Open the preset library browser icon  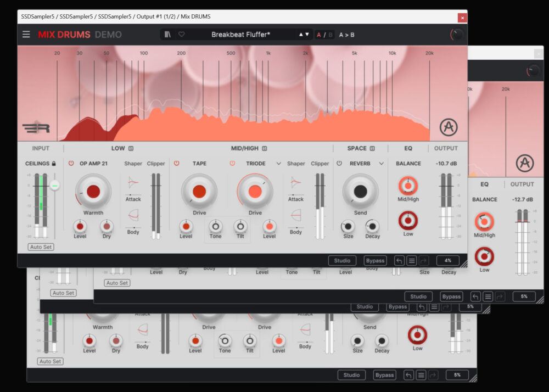click(167, 34)
